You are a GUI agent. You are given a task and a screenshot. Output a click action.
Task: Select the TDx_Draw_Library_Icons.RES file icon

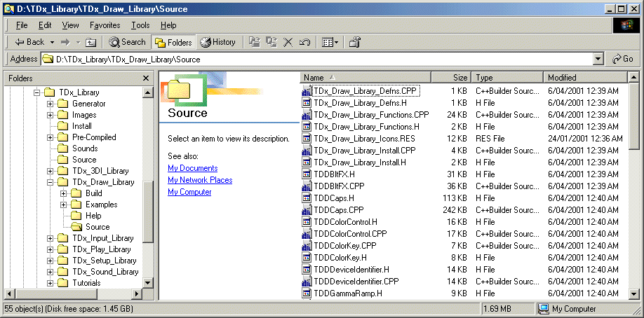pyautogui.click(x=307, y=139)
